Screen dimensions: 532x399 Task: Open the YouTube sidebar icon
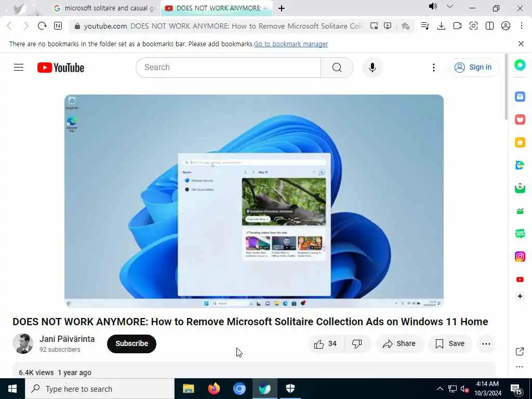tap(520, 280)
